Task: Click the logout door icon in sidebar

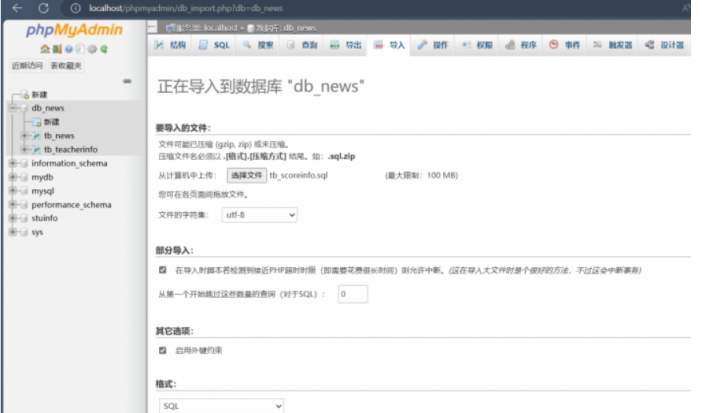Action: (x=57, y=49)
